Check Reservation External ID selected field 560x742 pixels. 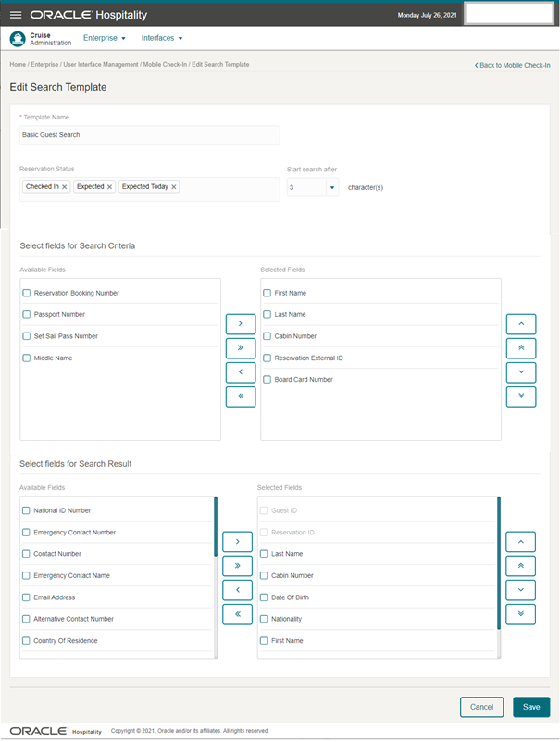(268, 358)
